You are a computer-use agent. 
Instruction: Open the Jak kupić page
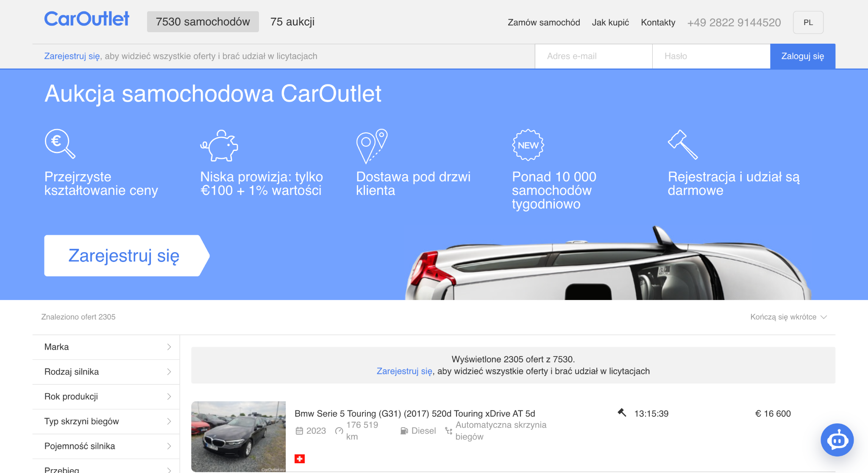click(x=610, y=22)
